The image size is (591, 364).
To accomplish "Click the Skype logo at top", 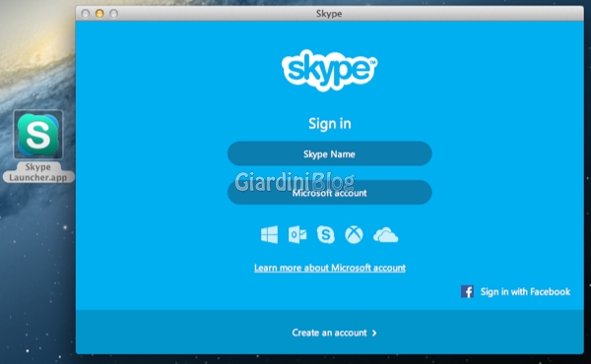I will point(329,70).
